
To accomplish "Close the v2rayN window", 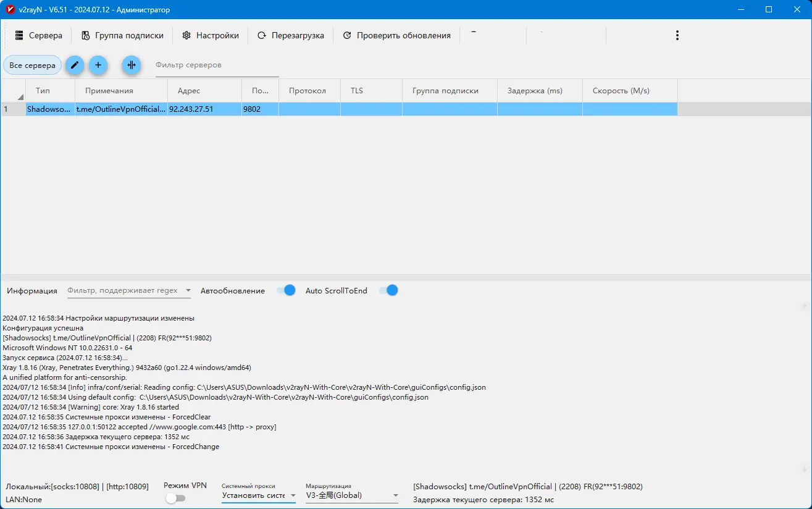I will point(797,10).
